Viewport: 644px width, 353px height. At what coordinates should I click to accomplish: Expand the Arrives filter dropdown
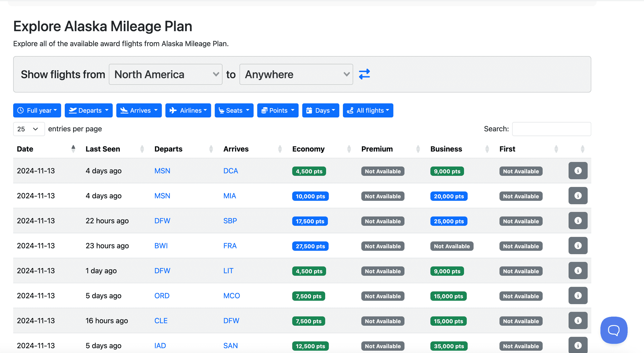click(139, 110)
